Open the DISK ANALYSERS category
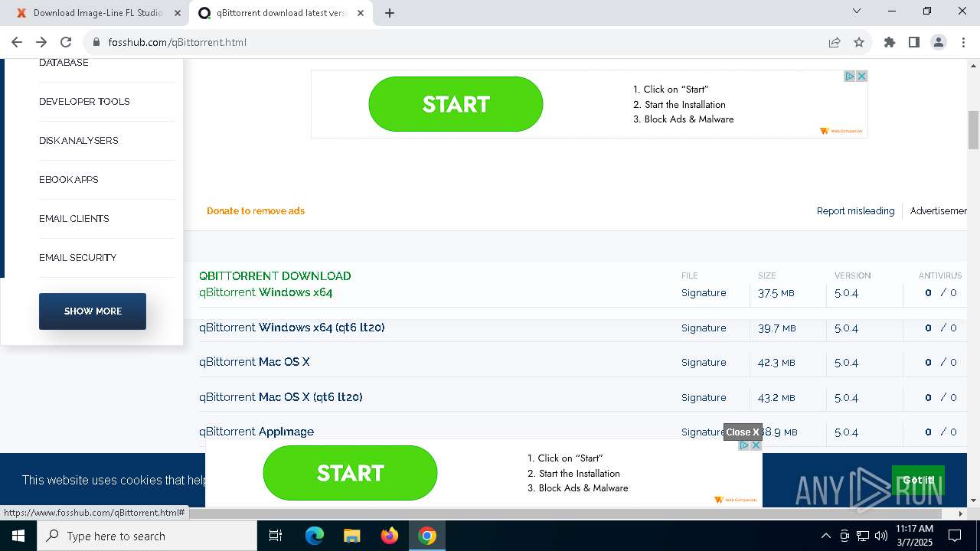 tap(78, 141)
